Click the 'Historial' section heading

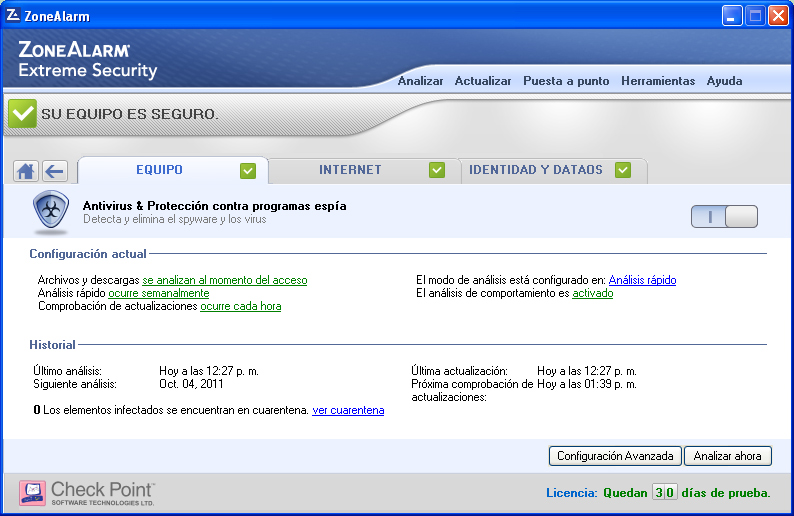52,345
